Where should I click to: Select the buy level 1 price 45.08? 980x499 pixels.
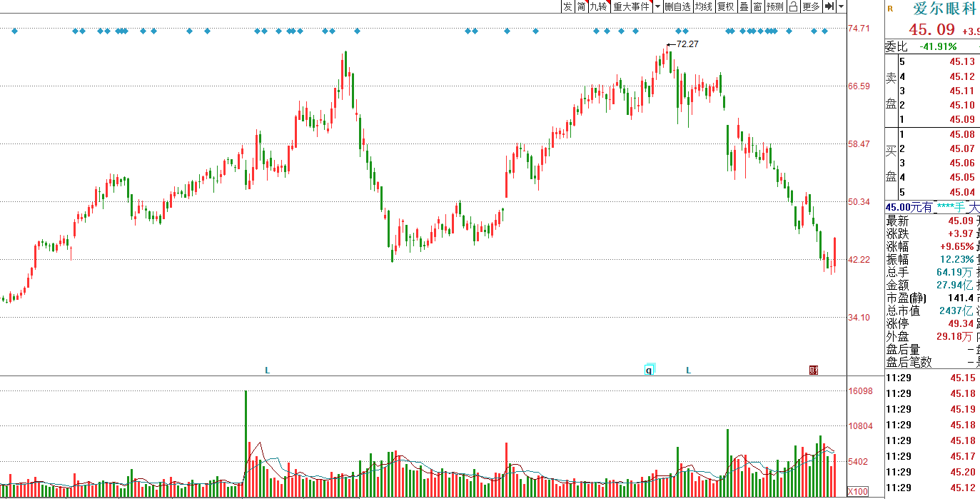pos(962,134)
